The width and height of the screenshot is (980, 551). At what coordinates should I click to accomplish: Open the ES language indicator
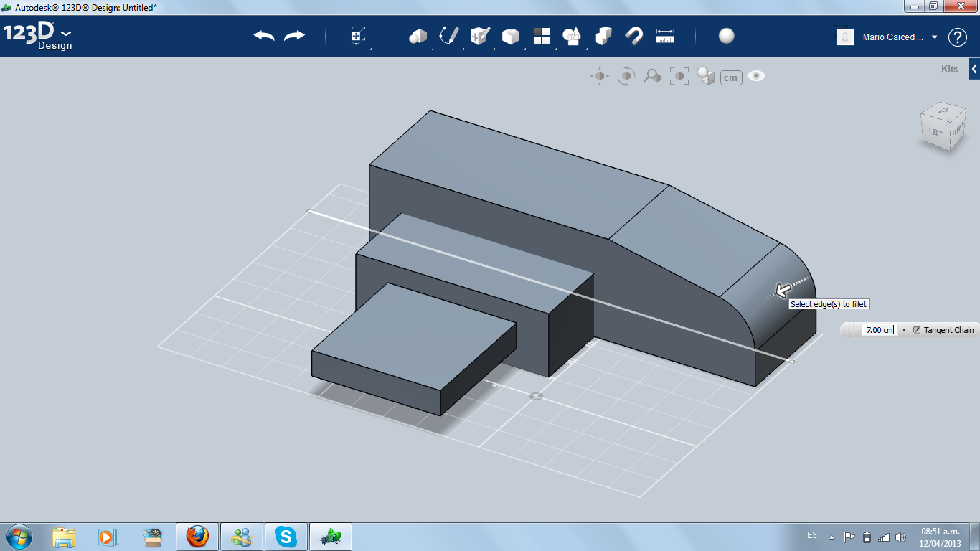pos(812,535)
